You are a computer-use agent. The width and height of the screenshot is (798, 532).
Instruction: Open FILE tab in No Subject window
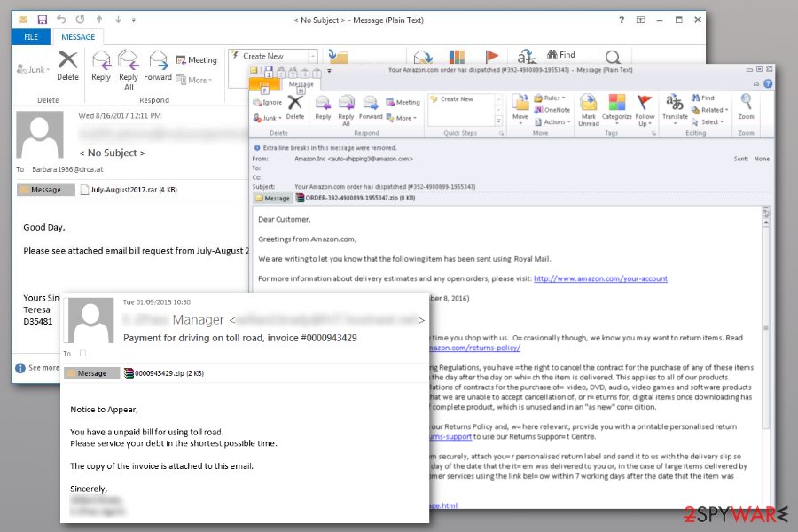pyautogui.click(x=31, y=36)
